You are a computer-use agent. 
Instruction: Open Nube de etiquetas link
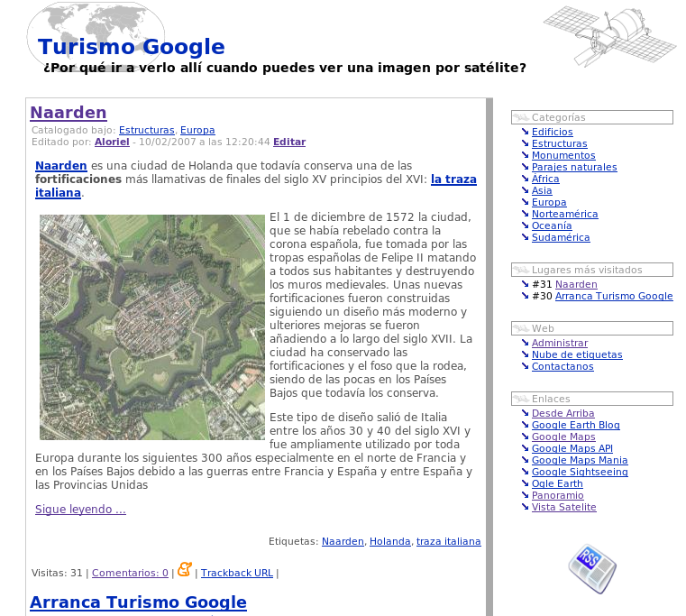pos(577,354)
